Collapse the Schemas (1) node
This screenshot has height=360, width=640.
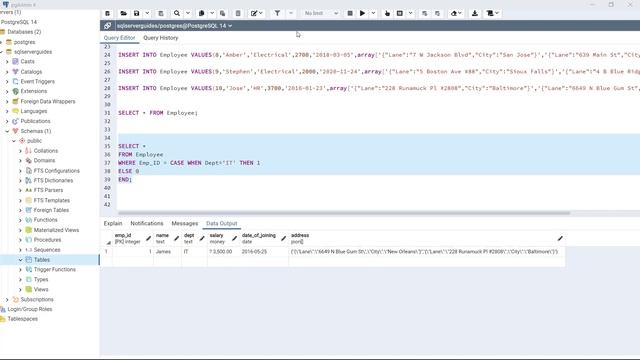[7, 131]
